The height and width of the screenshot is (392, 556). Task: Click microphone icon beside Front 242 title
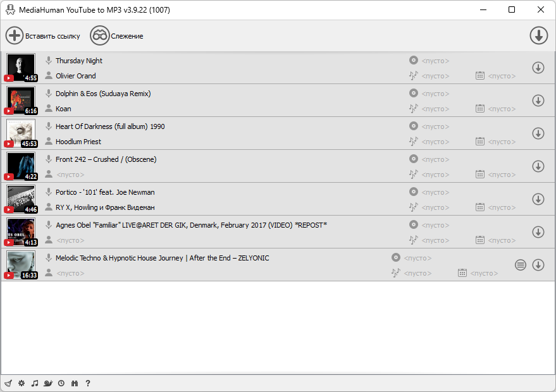click(x=49, y=159)
